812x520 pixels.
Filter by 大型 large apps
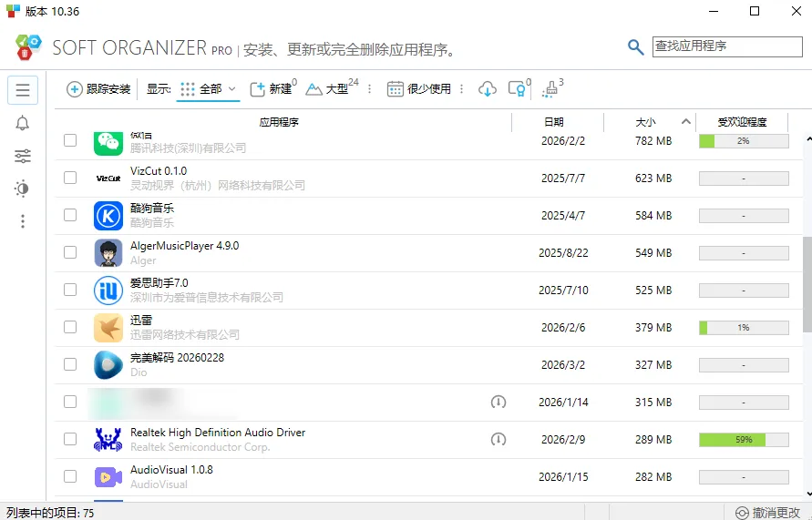click(332, 88)
